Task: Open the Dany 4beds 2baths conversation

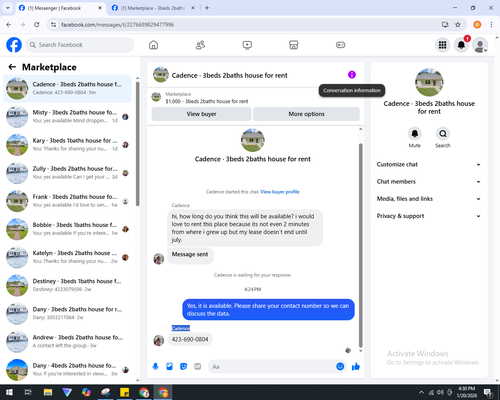Action: tap(68, 370)
